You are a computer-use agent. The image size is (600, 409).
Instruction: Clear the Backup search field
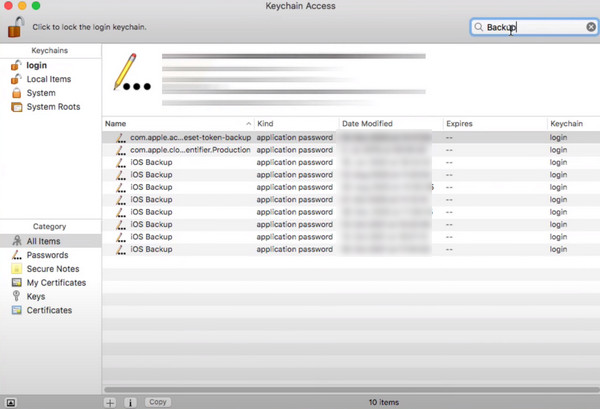[591, 27]
